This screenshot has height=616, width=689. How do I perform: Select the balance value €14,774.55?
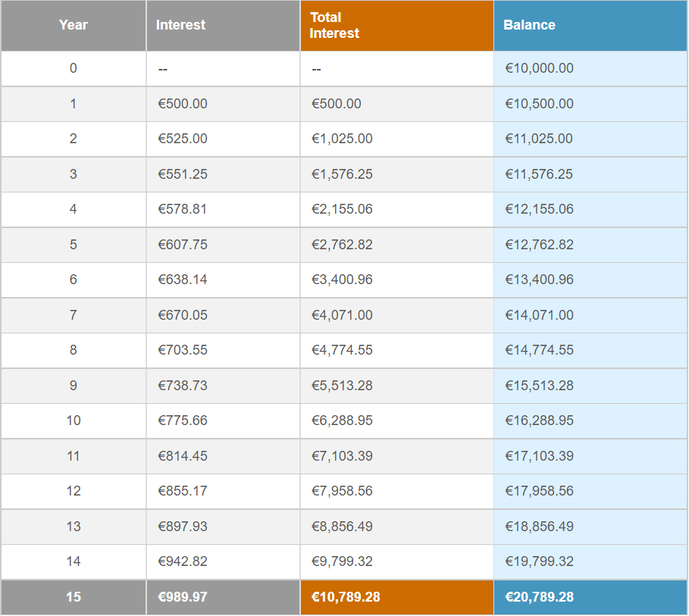coord(539,350)
